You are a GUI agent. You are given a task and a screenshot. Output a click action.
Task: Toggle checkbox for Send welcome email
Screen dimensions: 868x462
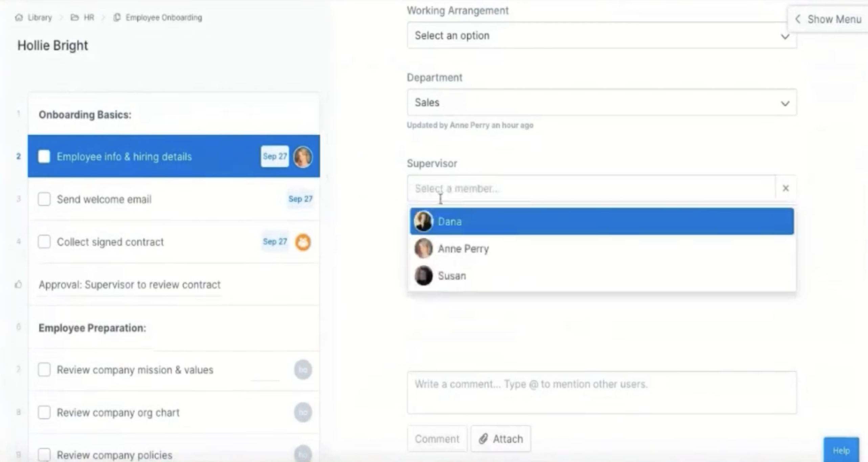point(44,199)
